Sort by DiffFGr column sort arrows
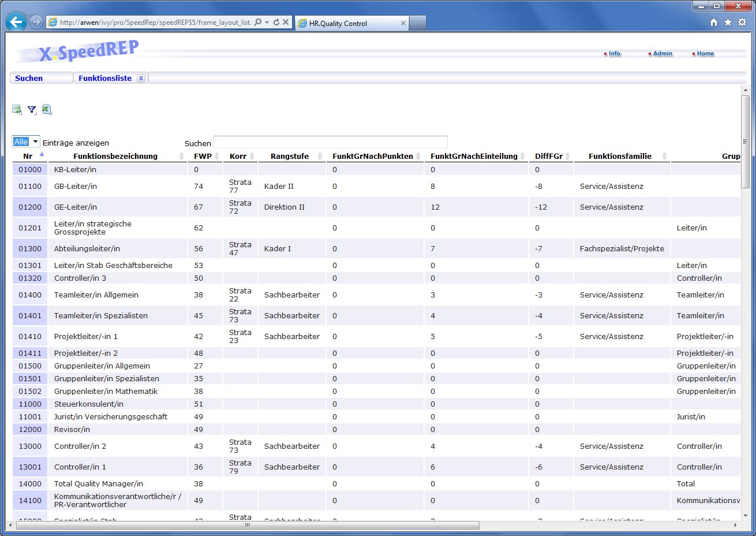 568,157
